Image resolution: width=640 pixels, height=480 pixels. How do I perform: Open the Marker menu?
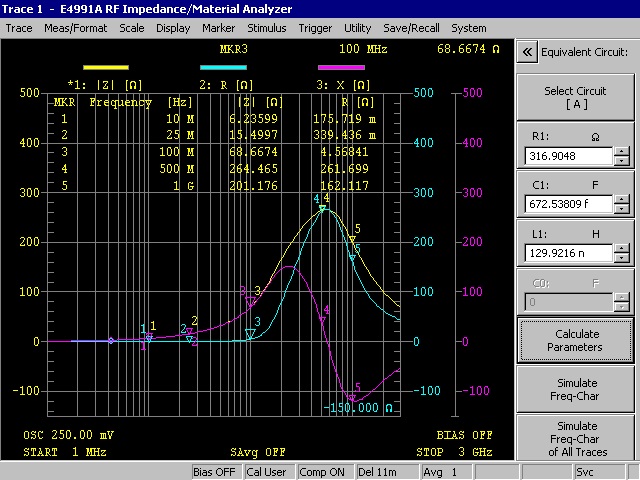218,28
